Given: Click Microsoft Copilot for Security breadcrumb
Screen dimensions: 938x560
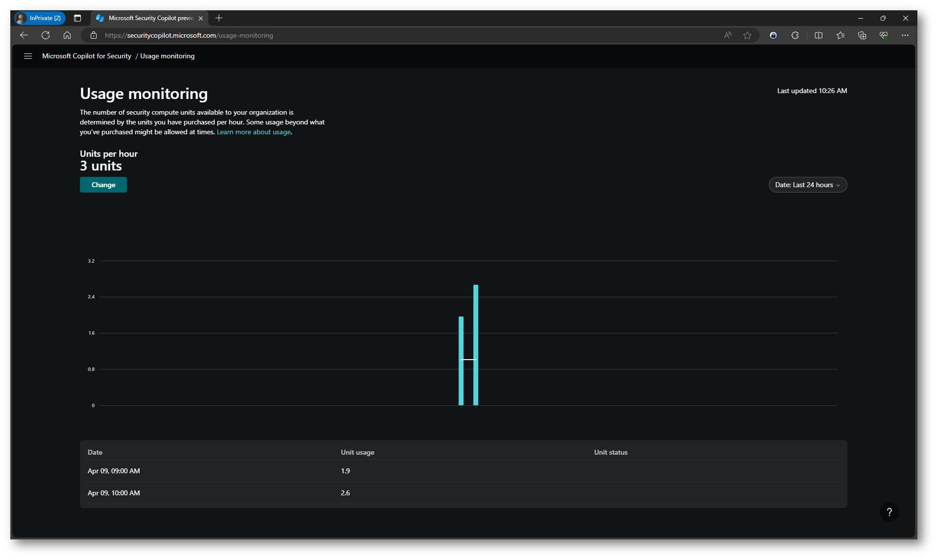Looking at the screenshot, I should 87,56.
